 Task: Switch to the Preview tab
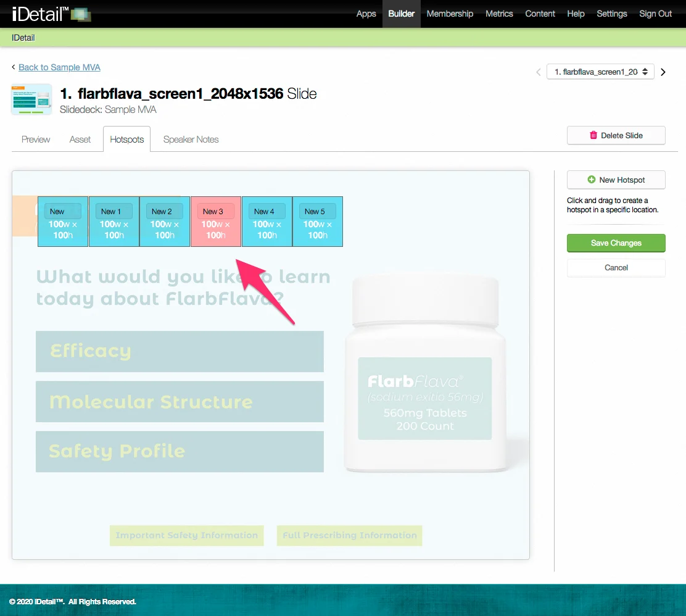click(x=36, y=139)
